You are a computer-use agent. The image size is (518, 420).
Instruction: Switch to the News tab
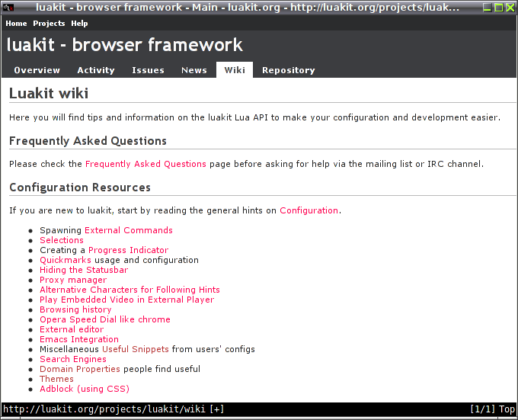pos(194,70)
